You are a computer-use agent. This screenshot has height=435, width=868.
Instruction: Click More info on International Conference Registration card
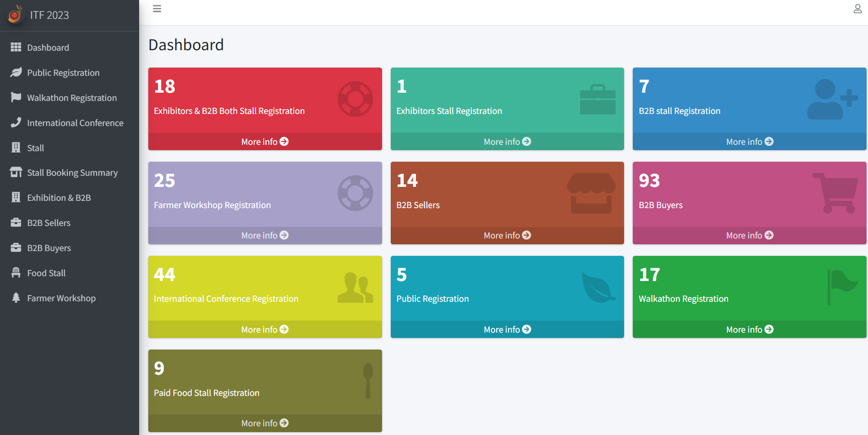click(265, 329)
